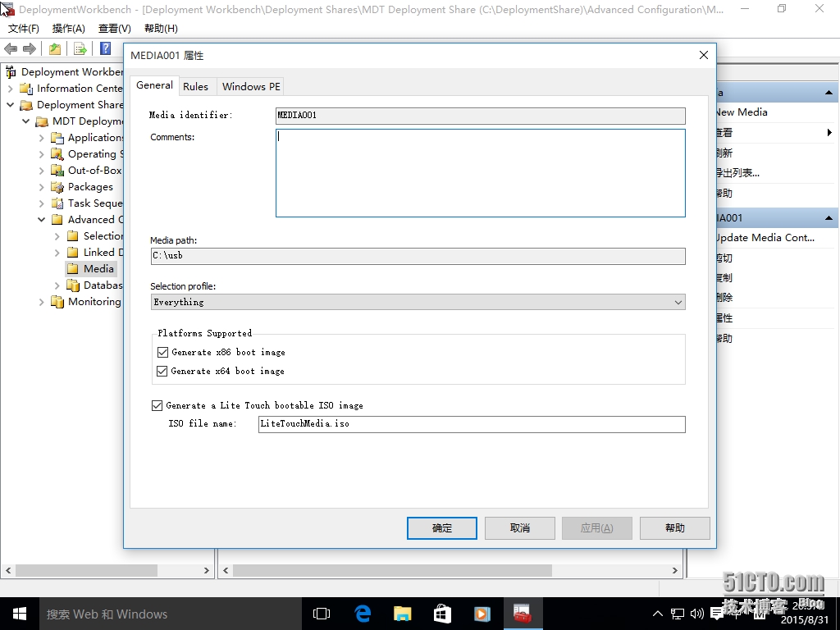Select the Deployment Shares folder icon
840x630 pixels.
(x=26, y=105)
